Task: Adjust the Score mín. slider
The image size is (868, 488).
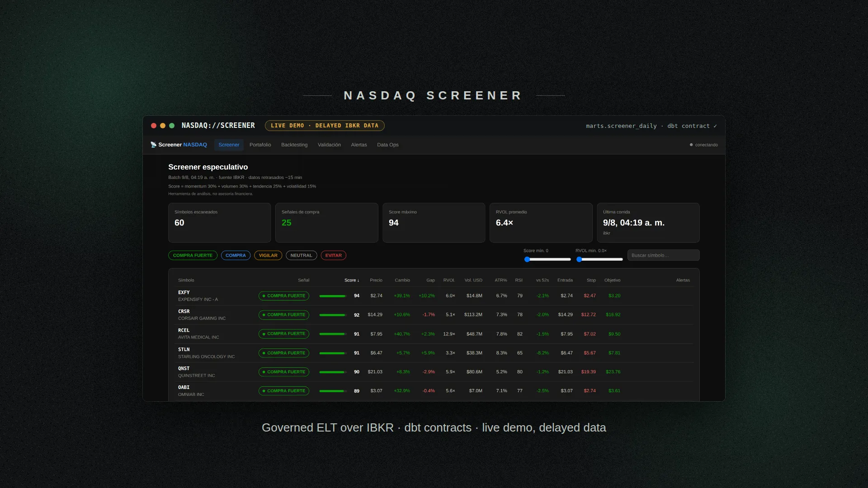Action: pyautogui.click(x=547, y=259)
